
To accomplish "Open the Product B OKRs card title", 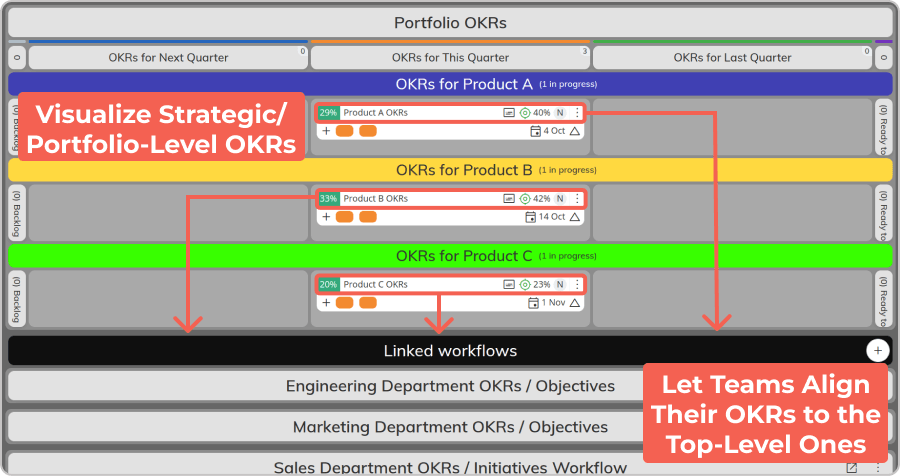I will [375, 199].
